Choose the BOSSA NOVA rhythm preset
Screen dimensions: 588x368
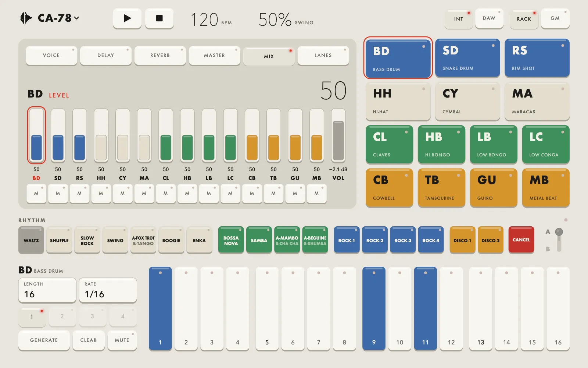click(231, 240)
